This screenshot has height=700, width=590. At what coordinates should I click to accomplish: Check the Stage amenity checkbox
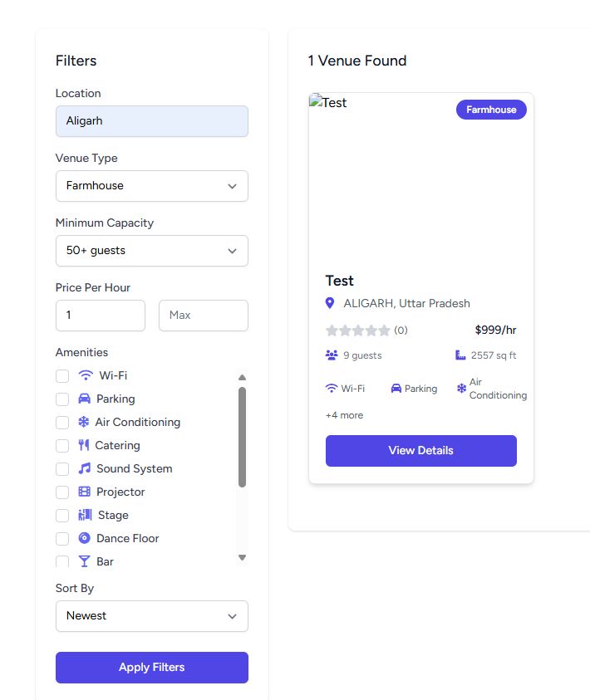(62, 515)
